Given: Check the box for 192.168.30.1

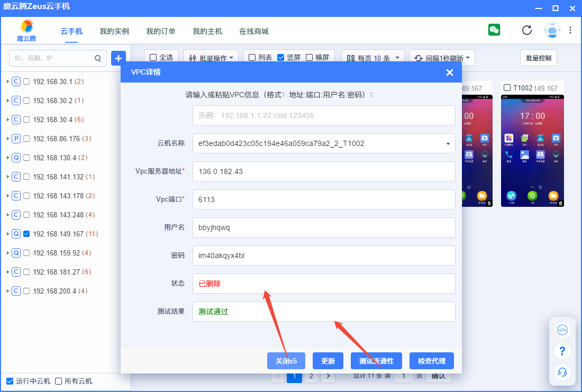Looking at the screenshot, I should (26, 81).
